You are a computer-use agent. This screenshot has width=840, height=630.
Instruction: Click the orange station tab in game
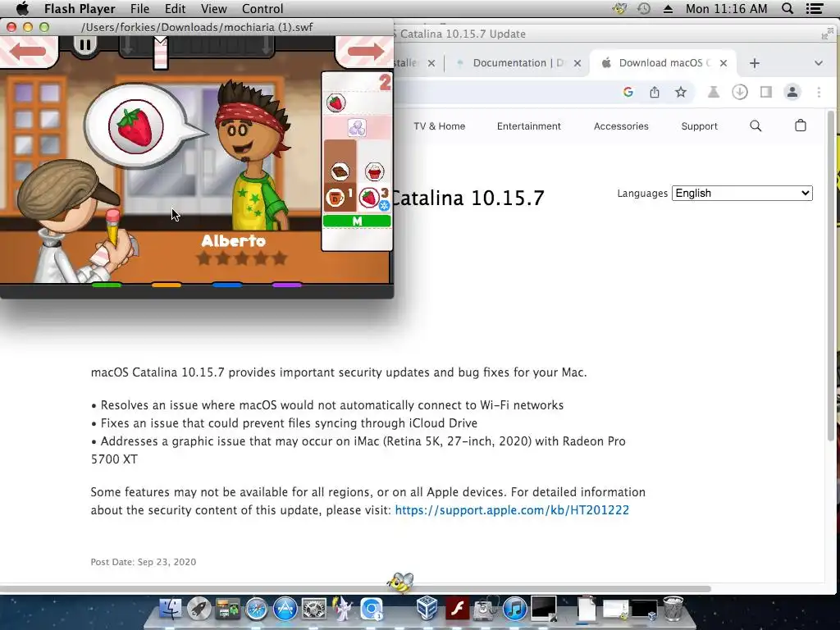167,285
